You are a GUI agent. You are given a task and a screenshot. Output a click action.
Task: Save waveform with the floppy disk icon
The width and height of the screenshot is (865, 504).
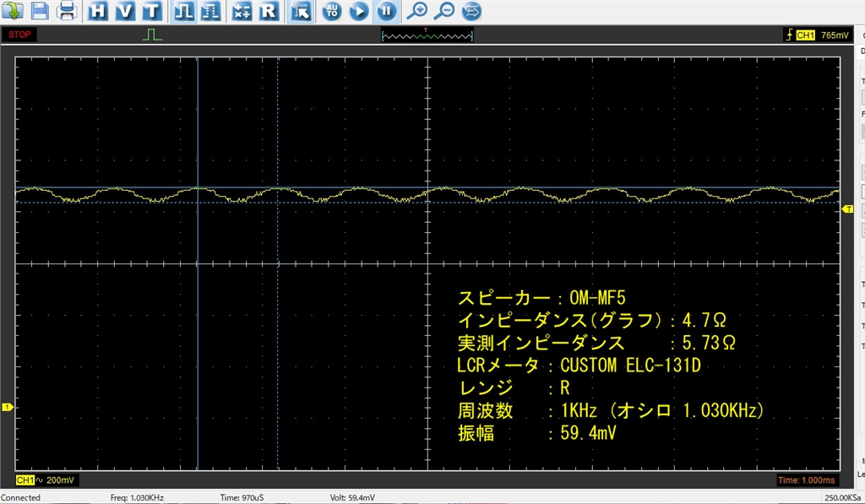click(39, 10)
